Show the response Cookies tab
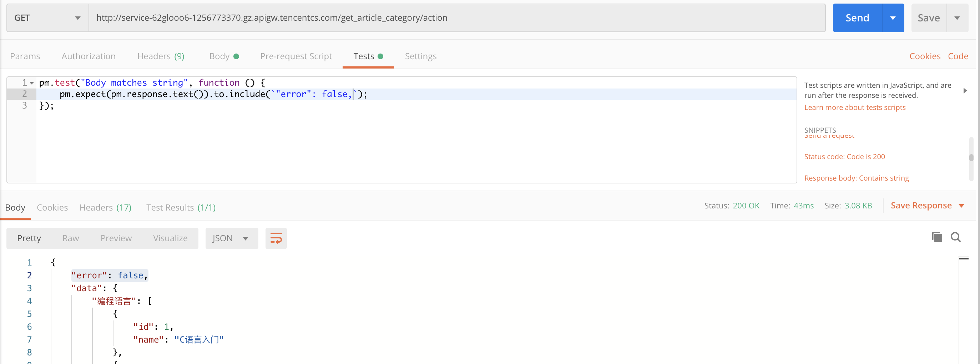 pyautogui.click(x=52, y=207)
